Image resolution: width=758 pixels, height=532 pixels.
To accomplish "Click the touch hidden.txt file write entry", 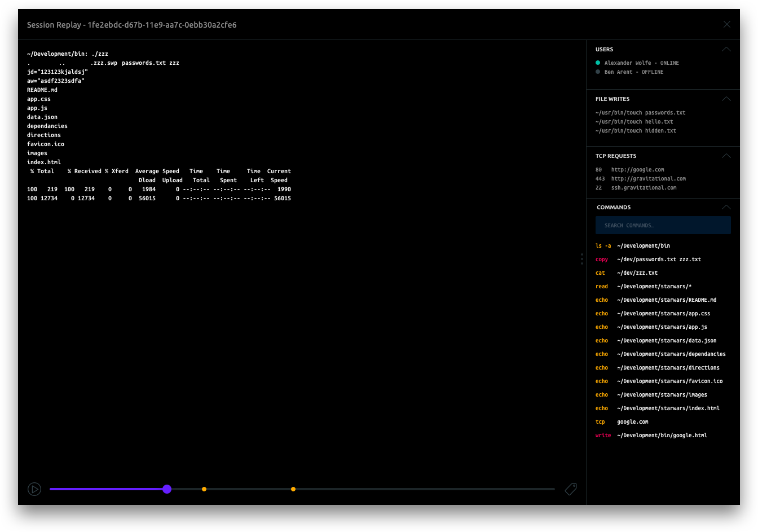I will point(636,131).
